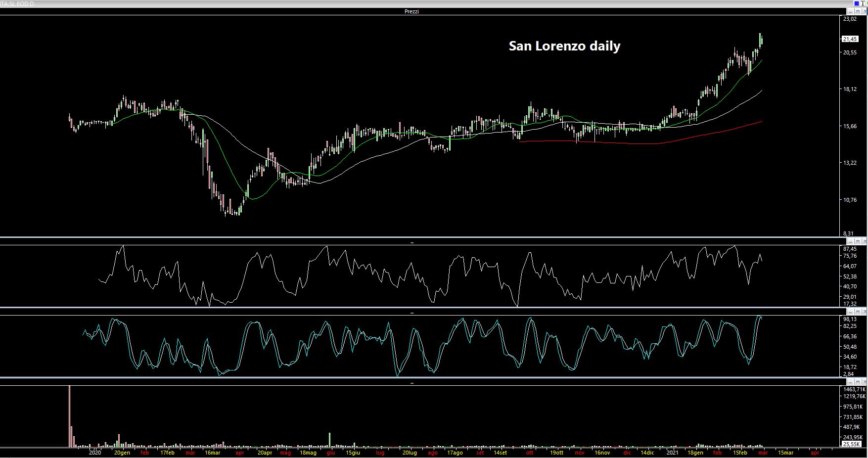Click the 13,22 price axis label
Viewport: 868px width, 458px height.
click(x=850, y=163)
